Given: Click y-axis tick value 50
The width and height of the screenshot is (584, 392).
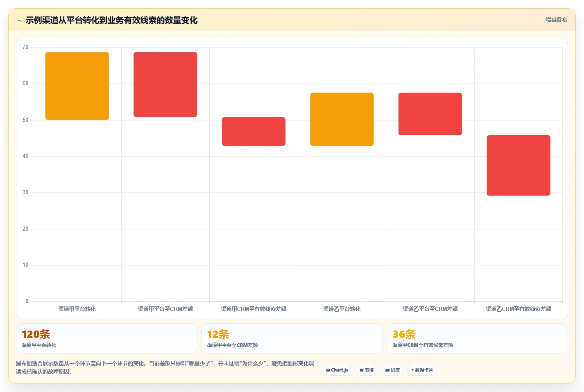Looking at the screenshot, I should (x=25, y=120).
